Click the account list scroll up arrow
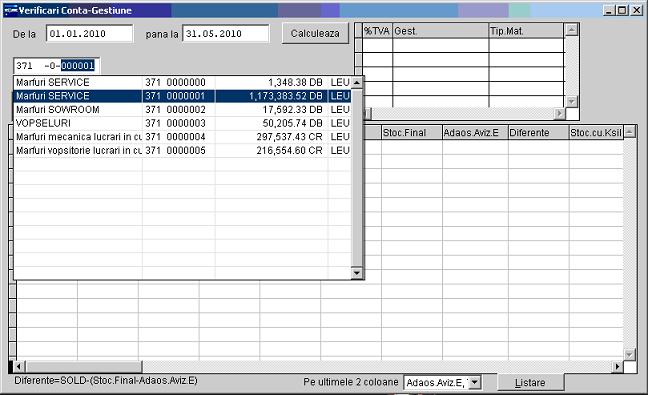This screenshot has width=648, height=395. pos(357,82)
